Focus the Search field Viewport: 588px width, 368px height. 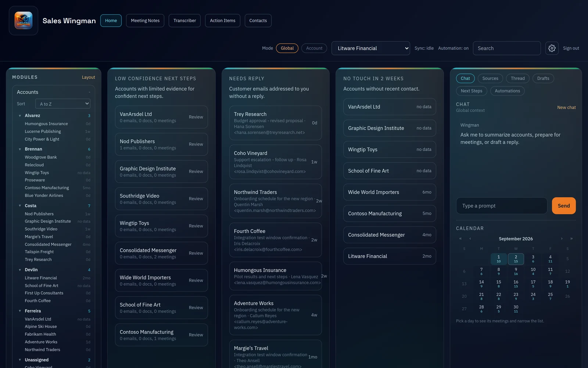coord(507,48)
